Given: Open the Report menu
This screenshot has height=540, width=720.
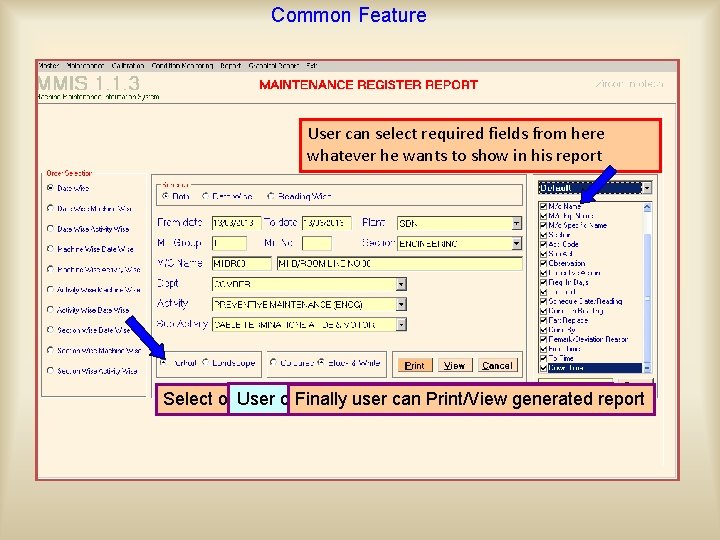Looking at the screenshot, I should tap(231, 66).
